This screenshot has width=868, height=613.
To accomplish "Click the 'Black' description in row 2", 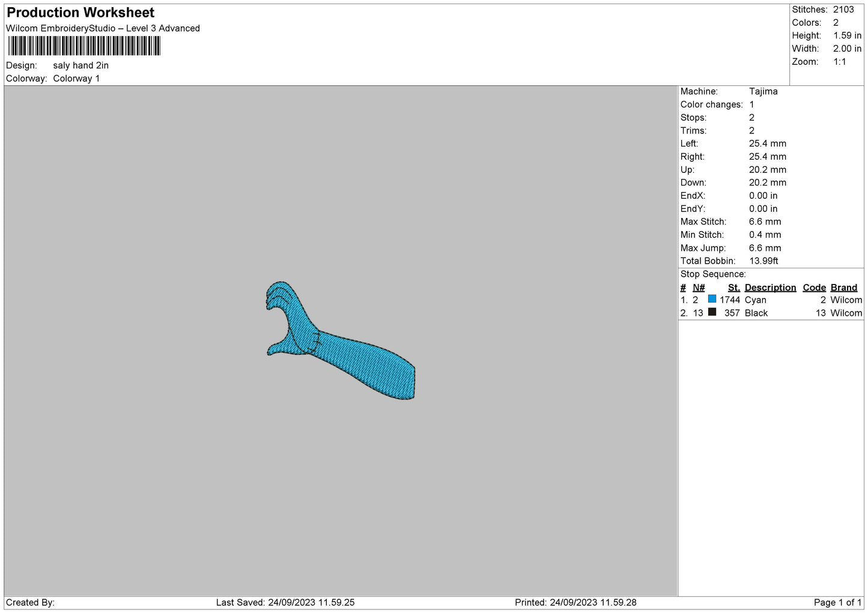I will [x=756, y=313].
